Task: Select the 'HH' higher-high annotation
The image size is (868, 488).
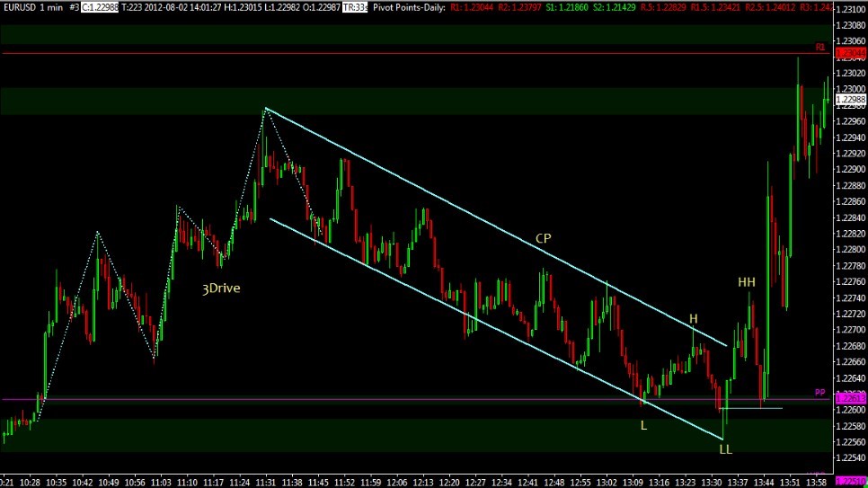Action: pyautogui.click(x=746, y=282)
